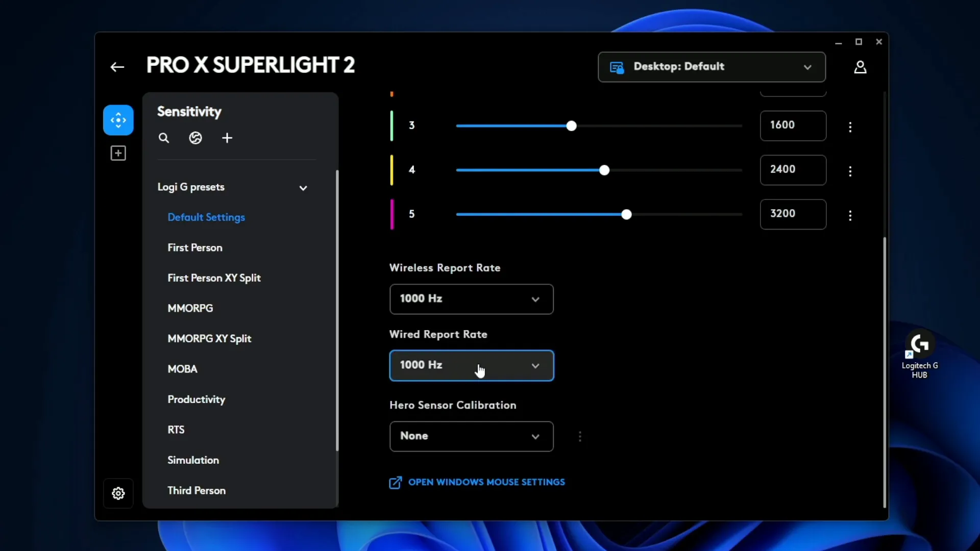The image size is (980, 551).
Task: Open the Logitech G HUB desktop shortcut
Action: coord(920,355)
